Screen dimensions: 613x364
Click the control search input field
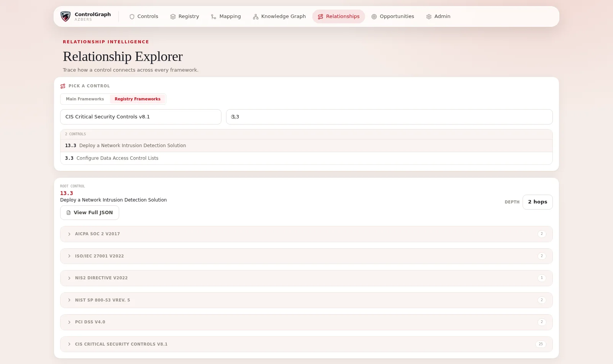[389, 117]
